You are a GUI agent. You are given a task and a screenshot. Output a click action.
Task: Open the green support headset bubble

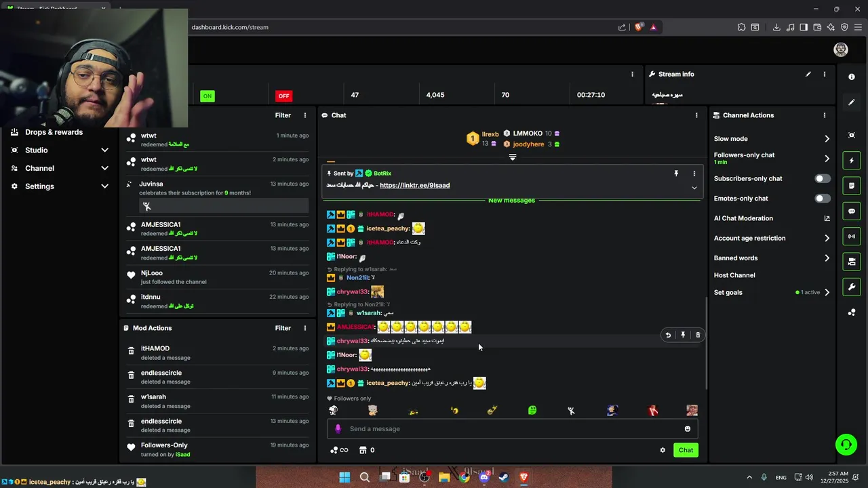coord(846,445)
